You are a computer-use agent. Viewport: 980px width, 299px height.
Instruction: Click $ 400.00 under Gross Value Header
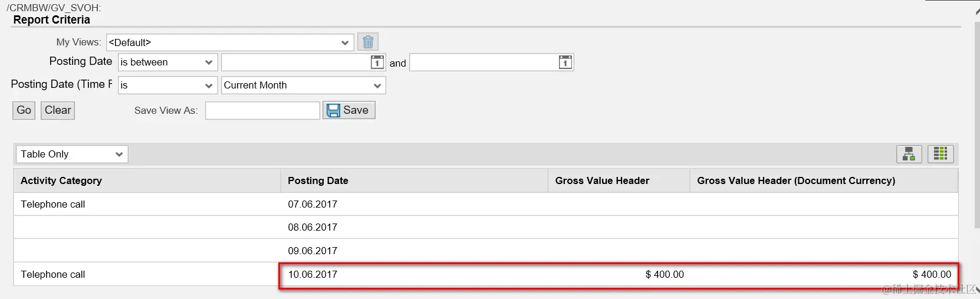point(665,274)
